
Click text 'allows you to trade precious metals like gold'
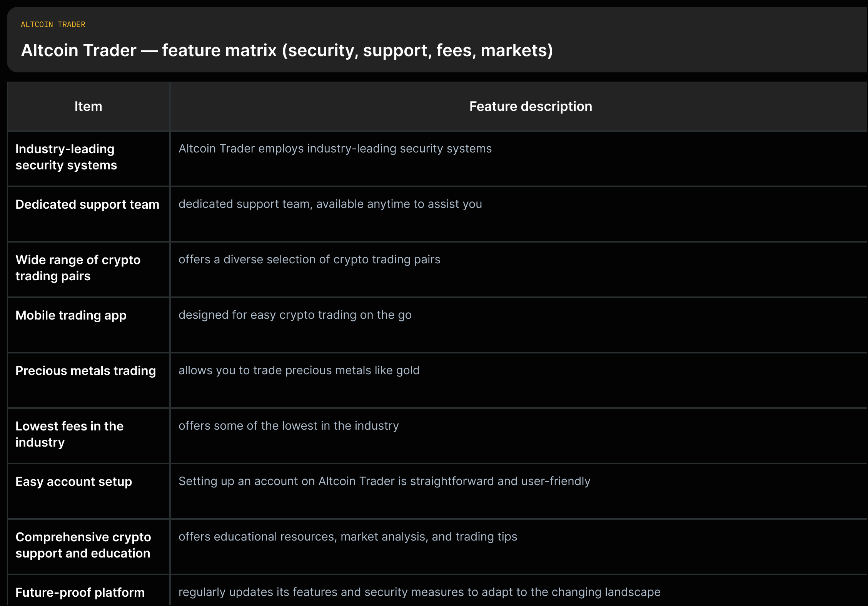pos(299,370)
